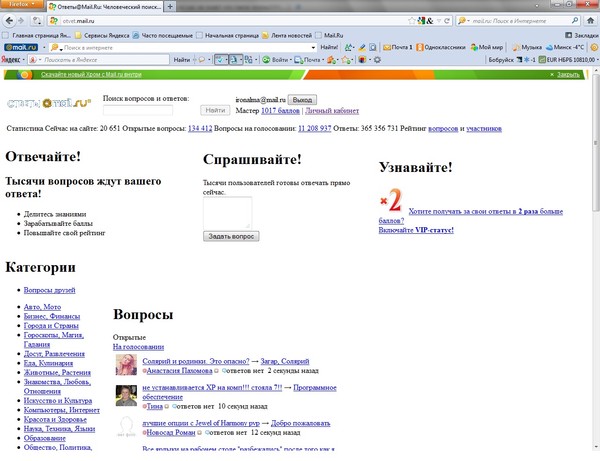Open Анастасия Пахомова's avatar thumbnail

(126, 365)
